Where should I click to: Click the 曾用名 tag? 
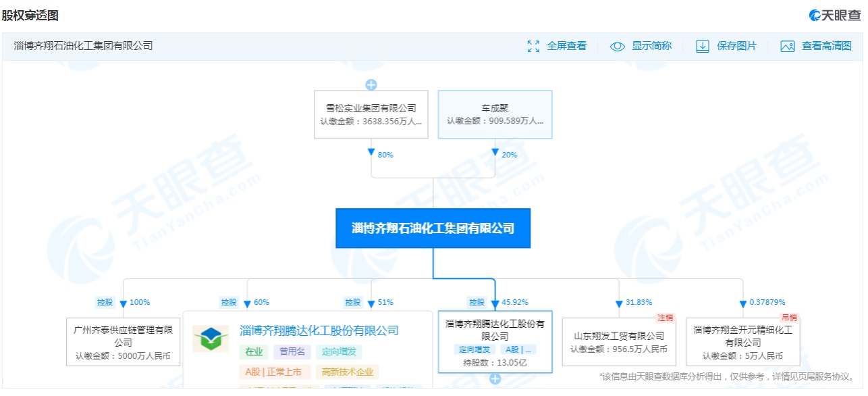pos(292,351)
